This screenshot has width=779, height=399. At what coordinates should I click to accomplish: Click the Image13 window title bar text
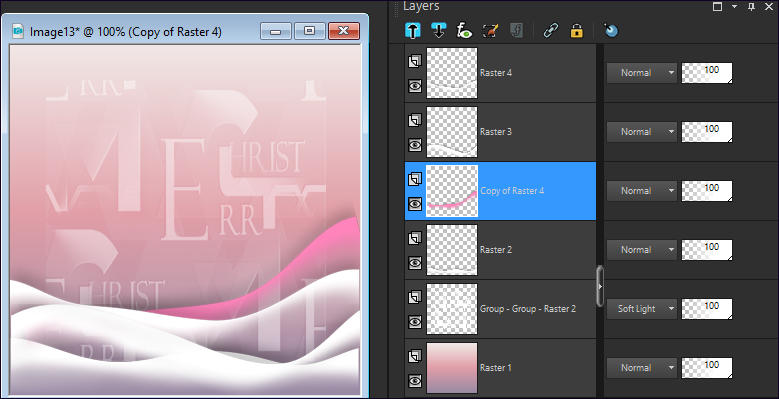[x=126, y=32]
